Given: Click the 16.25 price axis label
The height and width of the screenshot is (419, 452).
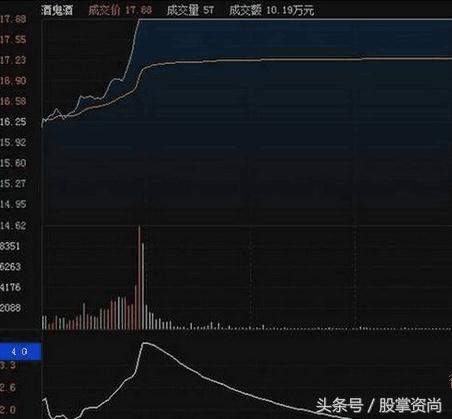Looking at the screenshot, I should click(13, 122).
